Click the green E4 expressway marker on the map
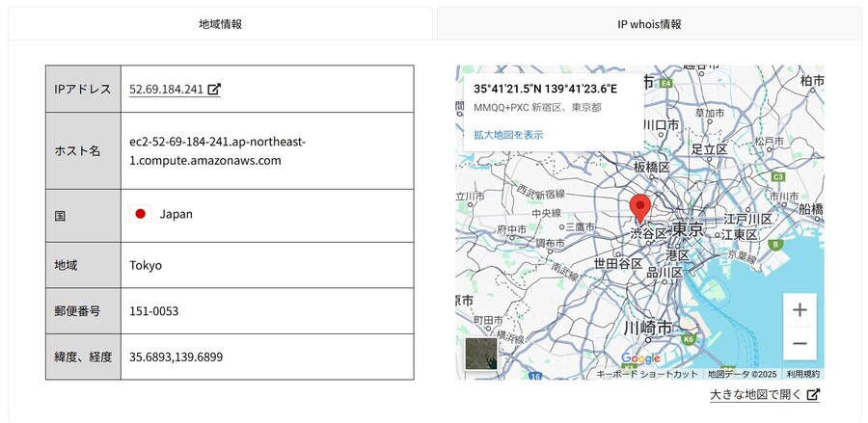This screenshot has height=423, width=868. [666, 84]
